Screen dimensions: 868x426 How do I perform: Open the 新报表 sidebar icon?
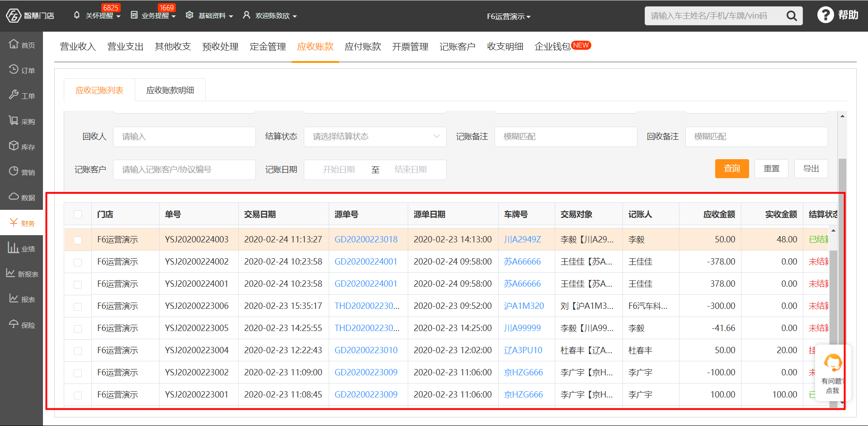[10, 273]
